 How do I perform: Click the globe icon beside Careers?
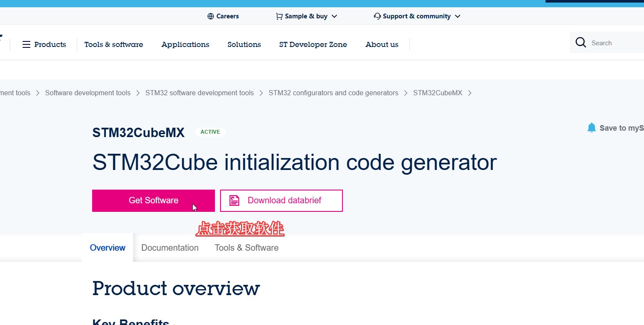pyautogui.click(x=210, y=16)
